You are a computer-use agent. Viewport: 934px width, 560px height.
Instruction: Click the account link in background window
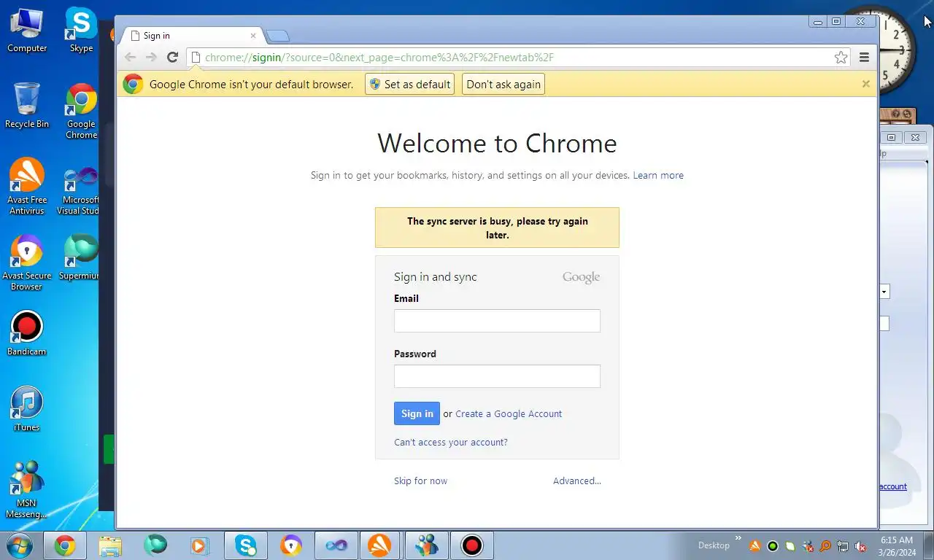[x=892, y=486]
